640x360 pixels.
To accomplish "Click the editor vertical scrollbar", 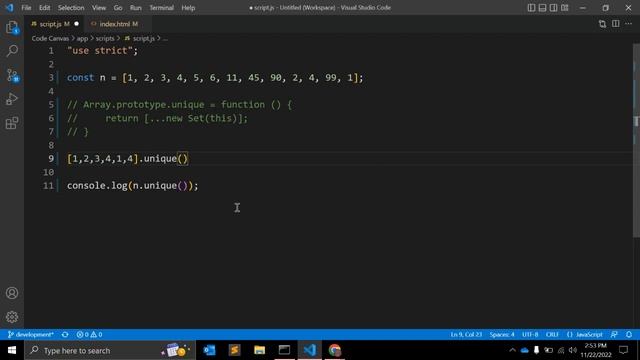I will click(x=636, y=139).
